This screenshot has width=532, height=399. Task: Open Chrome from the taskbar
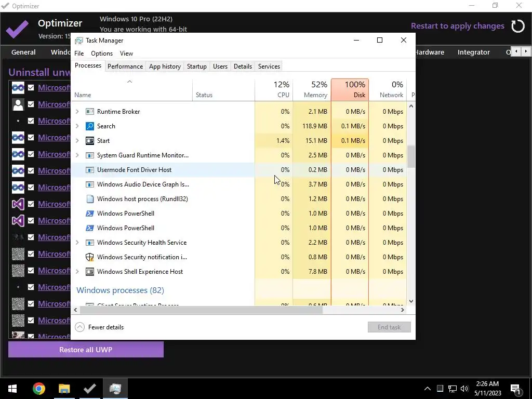[x=38, y=389]
